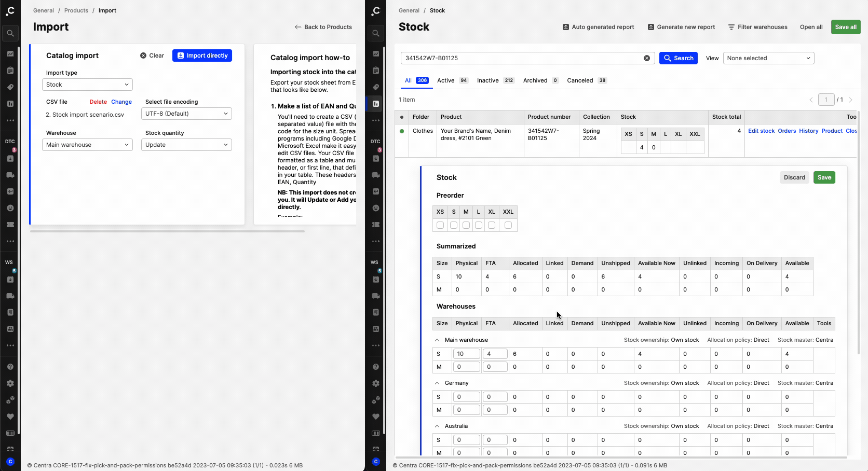Enable preorder for size M

(x=466, y=225)
